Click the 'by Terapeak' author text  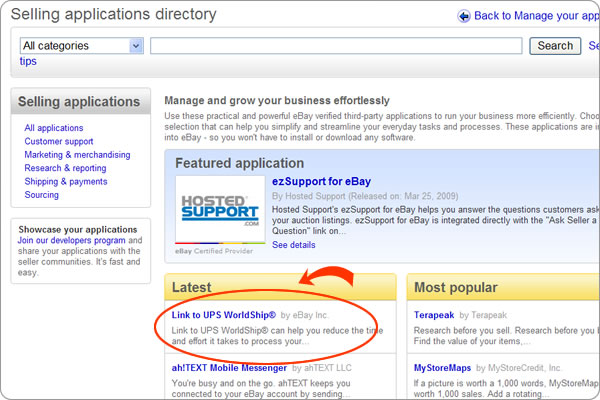coord(483,315)
